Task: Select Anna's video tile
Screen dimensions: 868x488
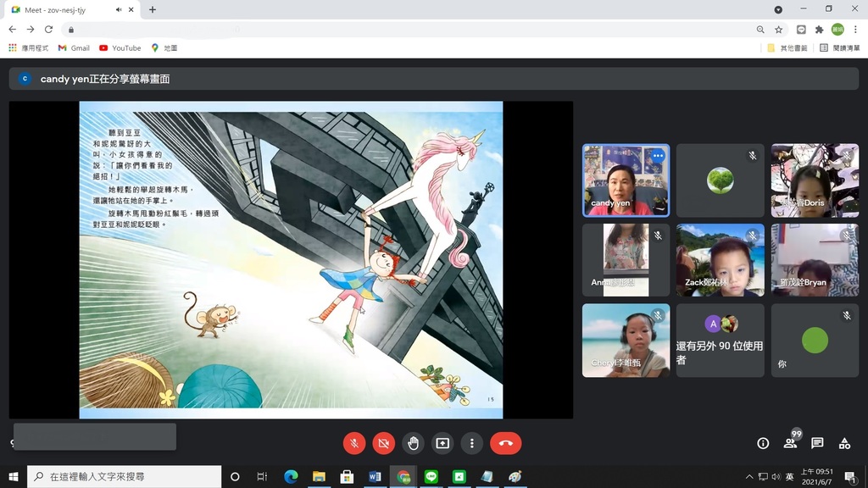Action: [x=626, y=260]
